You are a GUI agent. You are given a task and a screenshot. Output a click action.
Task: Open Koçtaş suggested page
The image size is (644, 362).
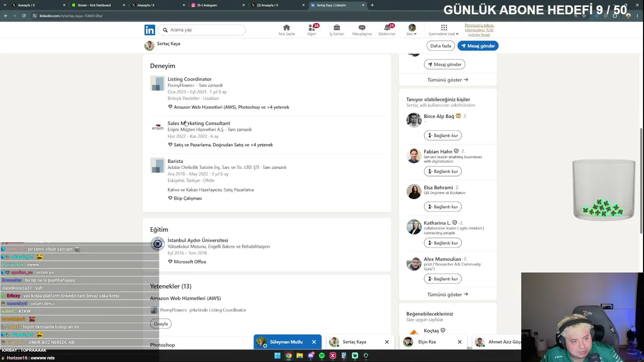click(431, 331)
